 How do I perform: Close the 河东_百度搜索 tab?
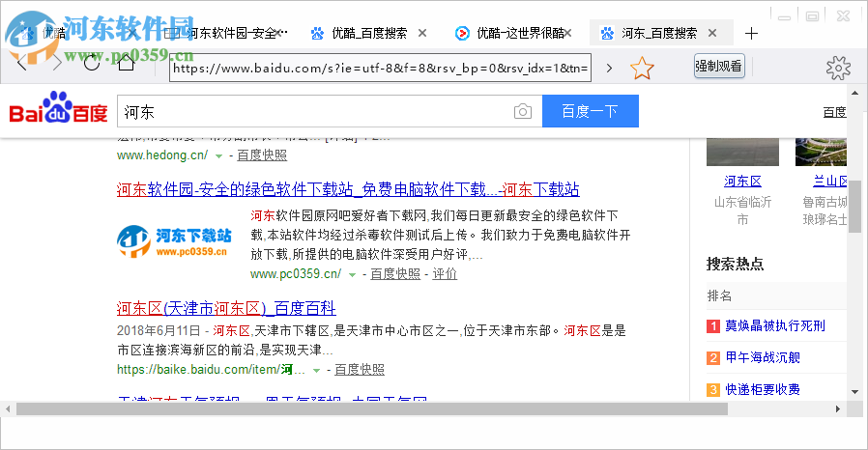pos(712,33)
